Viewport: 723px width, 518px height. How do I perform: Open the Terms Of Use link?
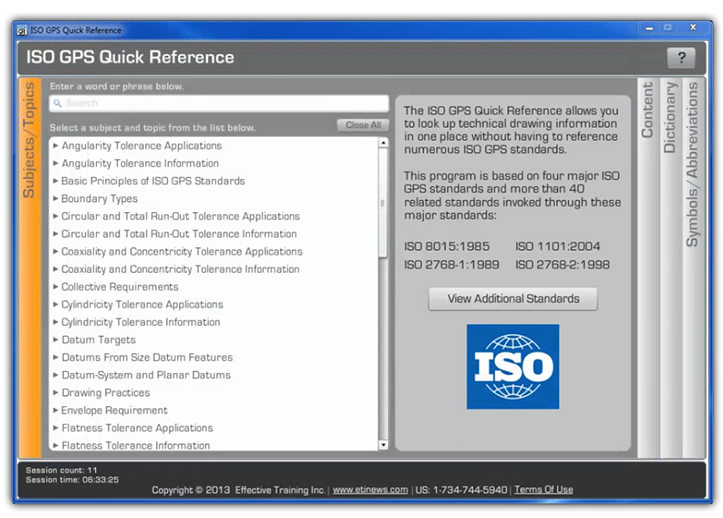tap(543, 490)
